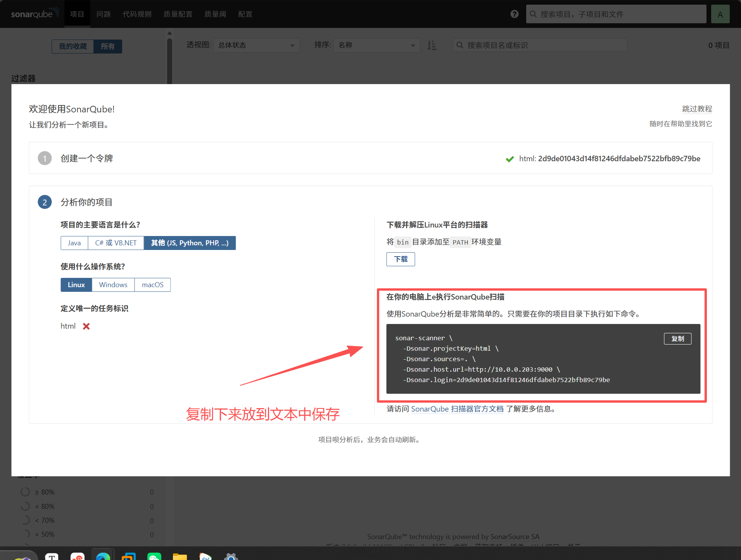The image size is (741, 560).
Task: Click the sonar-scanner command code block
Action: pos(543,359)
